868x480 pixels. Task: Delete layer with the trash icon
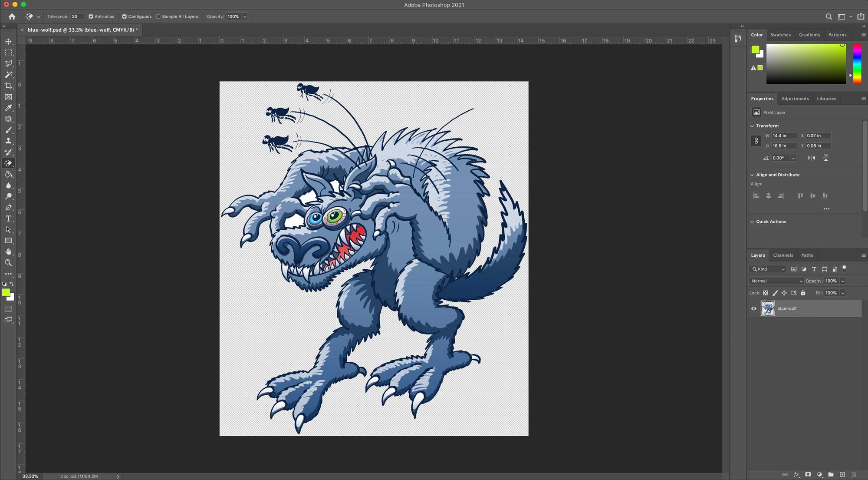[x=854, y=474]
